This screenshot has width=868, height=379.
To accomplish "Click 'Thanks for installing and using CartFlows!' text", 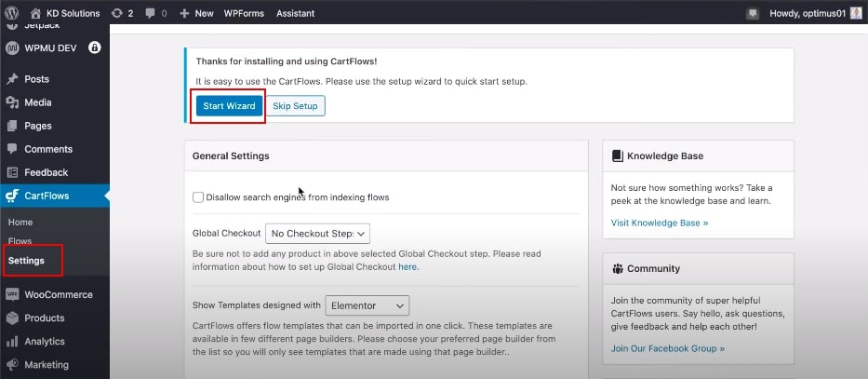I will (287, 61).
